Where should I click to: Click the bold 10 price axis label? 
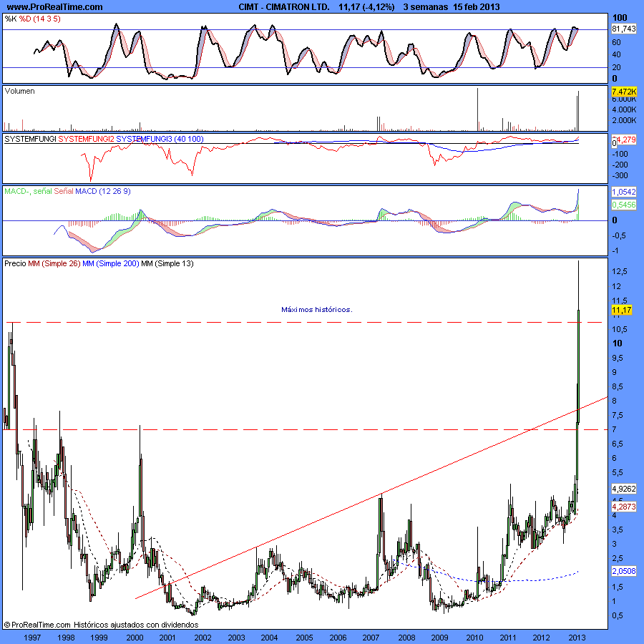[618, 343]
